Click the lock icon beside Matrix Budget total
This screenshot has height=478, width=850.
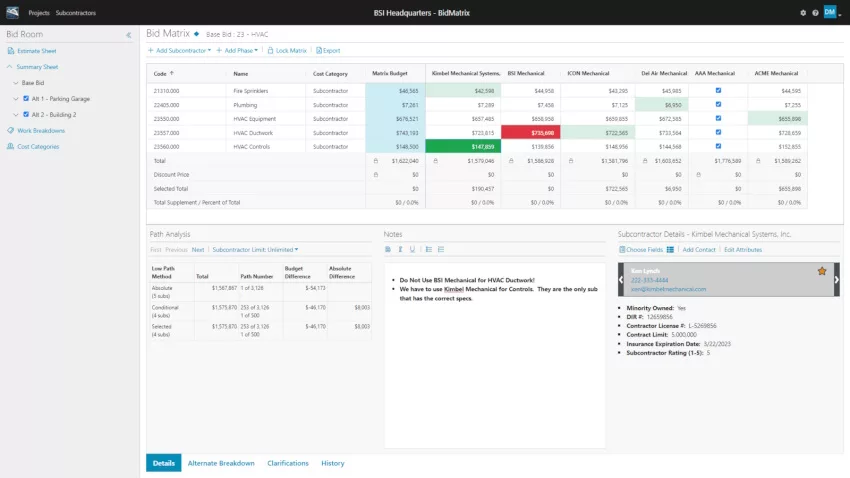(376, 161)
